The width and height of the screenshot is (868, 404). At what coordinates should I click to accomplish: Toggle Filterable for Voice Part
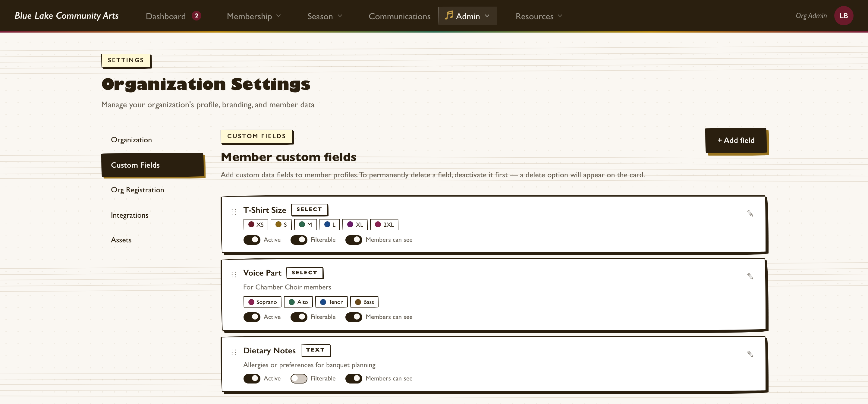tap(299, 317)
